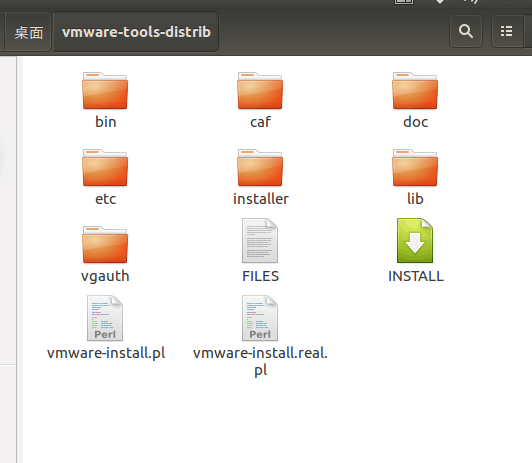This screenshot has height=463, width=532.
Task: Click the 'installer' folder name label
Action: [x=261, y=199]
